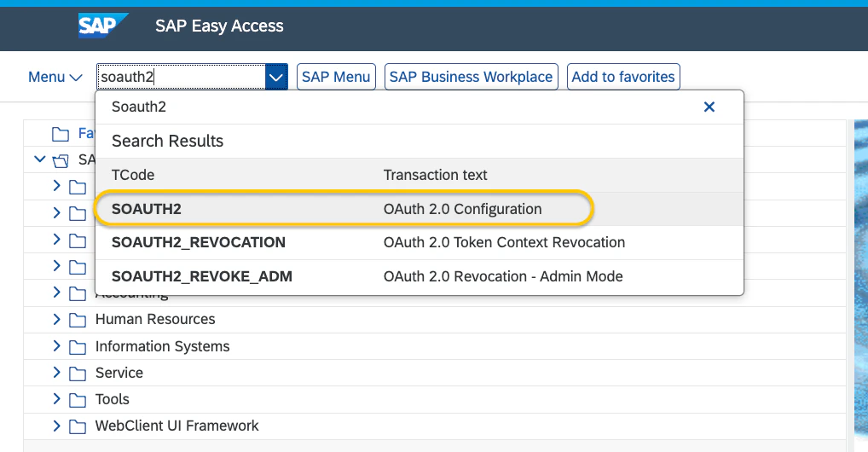This screenshot has width=868, height=452.
Task: Click OAuth 2.0 Token Context Revocation text
Action: coord(504,242)
